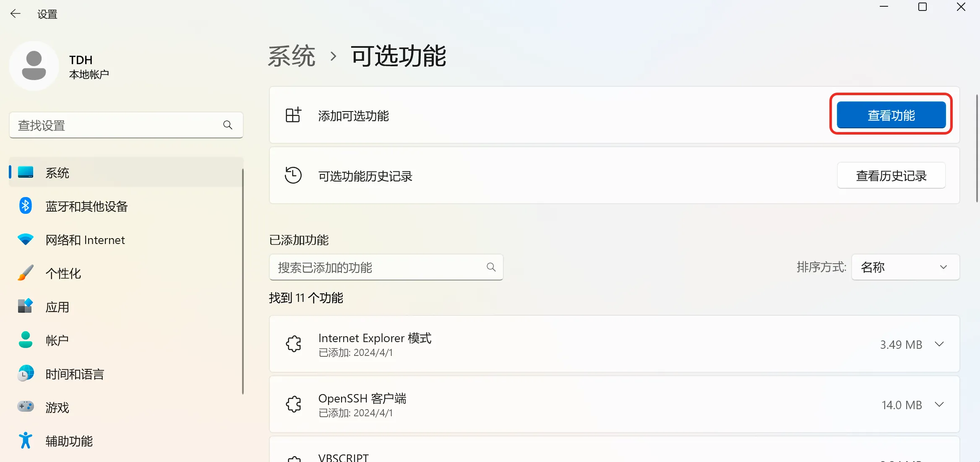This screenshot has width=980, height=462.
Task: Click the 查看功能 button
Action: (x=891, y=115)
